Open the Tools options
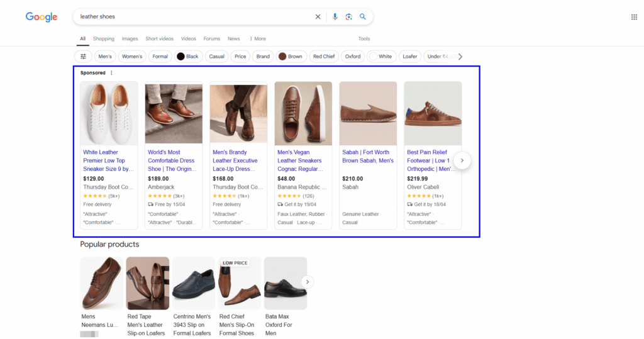Screen dimensions: 644x339 tap(364, 38)
